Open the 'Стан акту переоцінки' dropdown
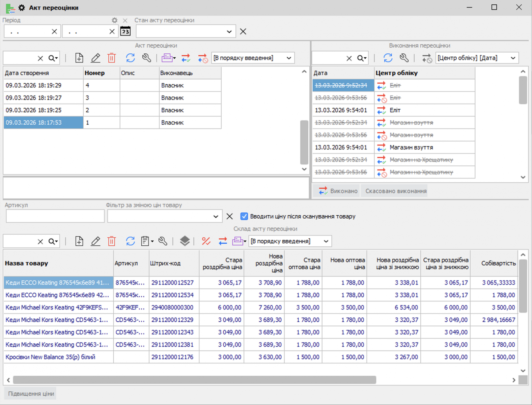Image resolution: width=532 pixels, height=405 pixels. [x=229, y=32]
